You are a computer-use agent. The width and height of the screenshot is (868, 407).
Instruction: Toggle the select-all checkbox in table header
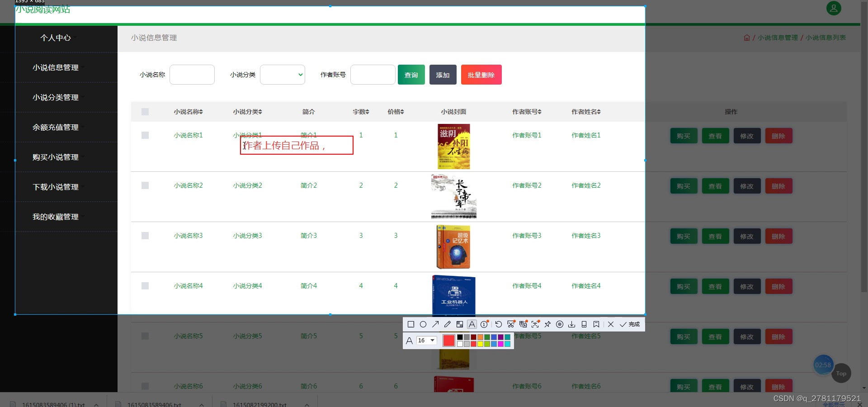[145, 112]
